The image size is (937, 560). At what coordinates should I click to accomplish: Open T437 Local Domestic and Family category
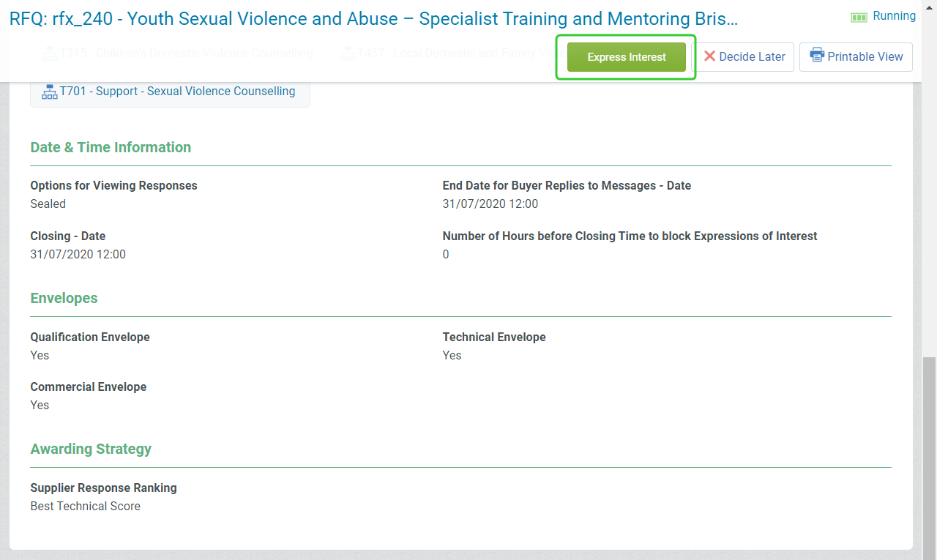455,53
